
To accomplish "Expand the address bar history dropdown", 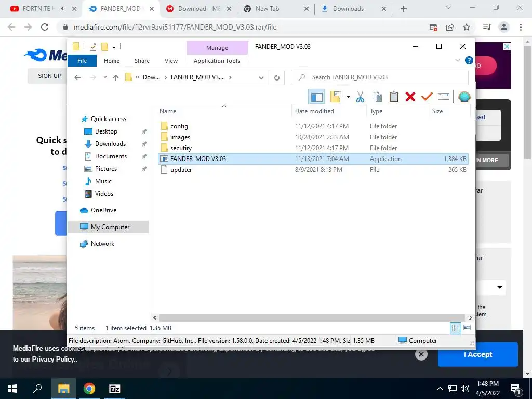I will [x=261, y=78].
